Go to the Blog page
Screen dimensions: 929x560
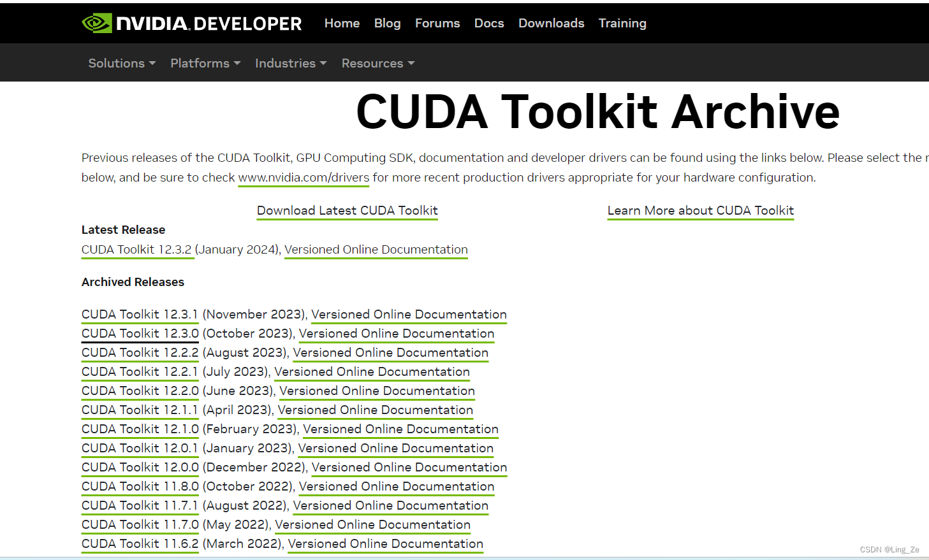click(x=387, y=23)
